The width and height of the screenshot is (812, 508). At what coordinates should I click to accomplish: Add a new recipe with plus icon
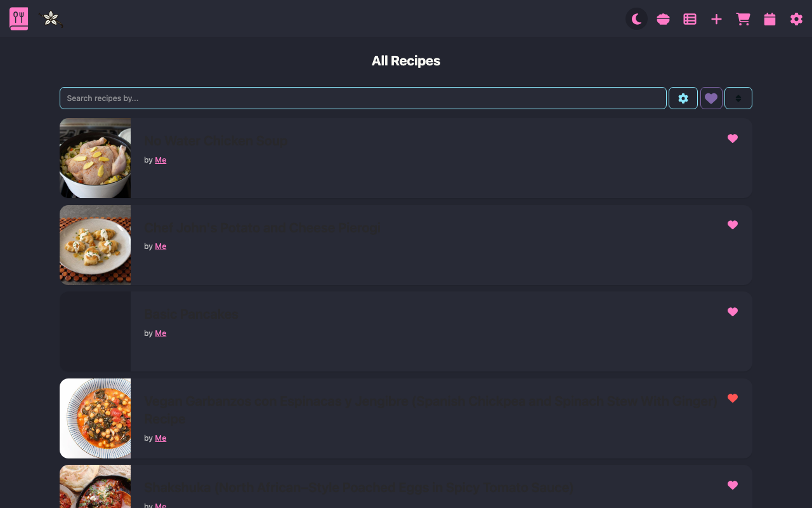point(717,19)
